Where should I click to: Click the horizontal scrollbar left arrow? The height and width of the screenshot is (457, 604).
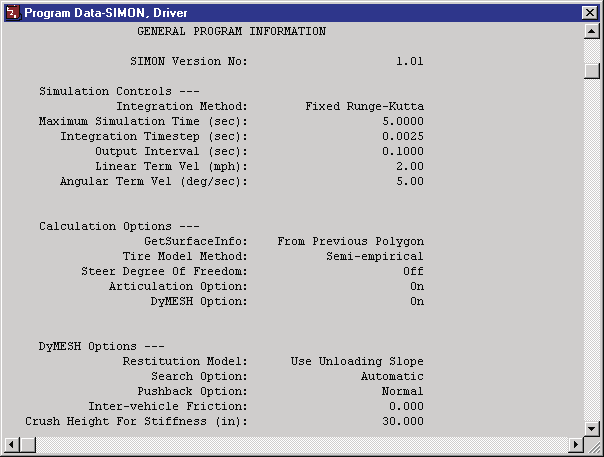click(12, 445)
